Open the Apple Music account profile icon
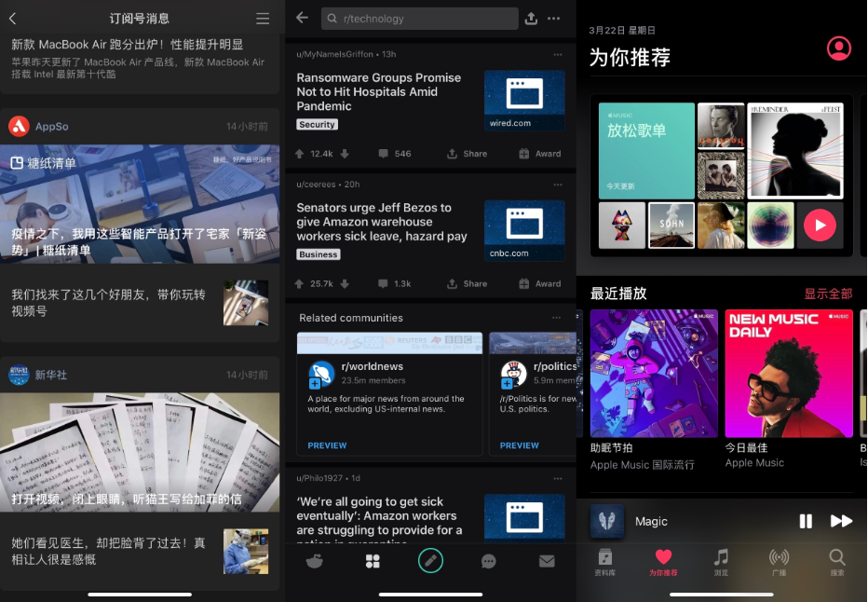868x602 pixels. 838,48
